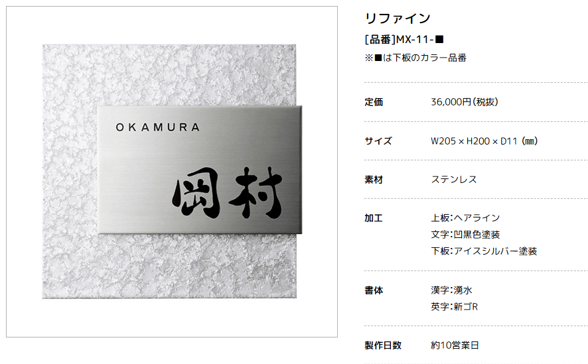This screenshot has height=364, width=588.
Task: Click the 漢字:湧水 font line
Action: click(451, 290)
